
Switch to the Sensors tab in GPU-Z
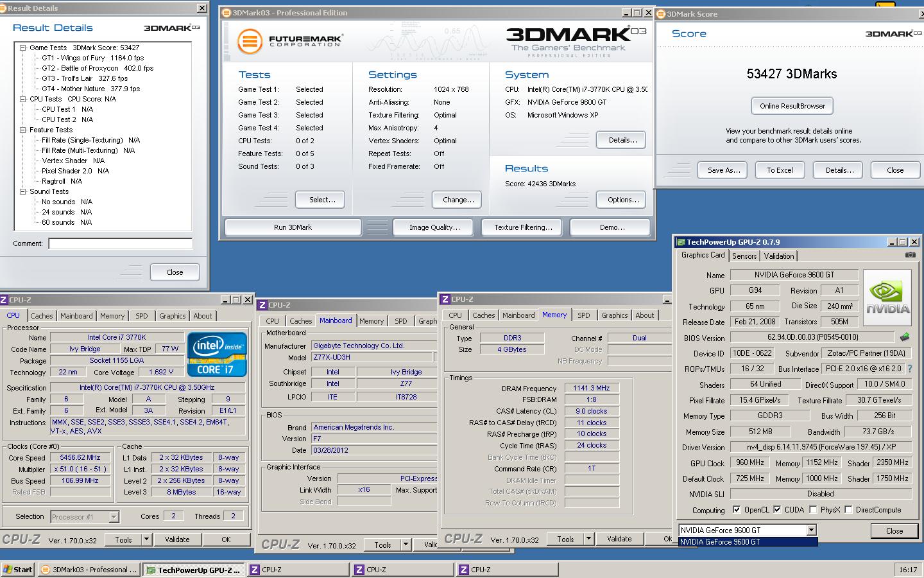(744, 256)
